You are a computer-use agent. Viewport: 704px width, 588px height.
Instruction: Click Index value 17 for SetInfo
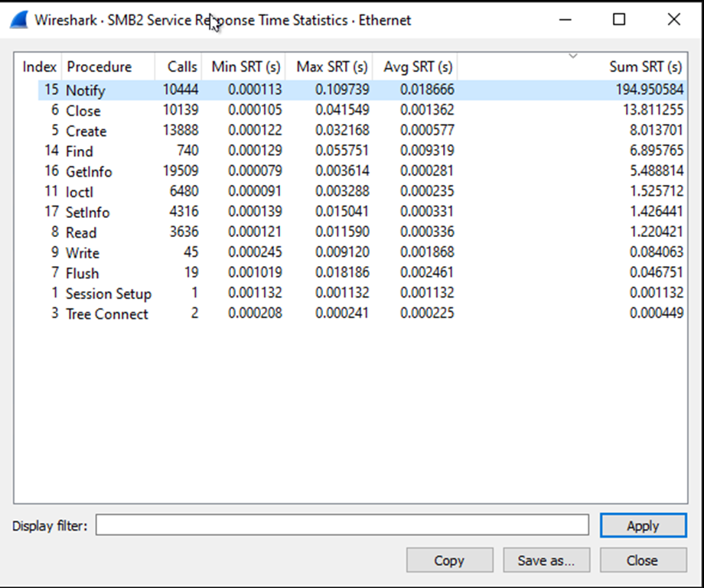[51, 212]
